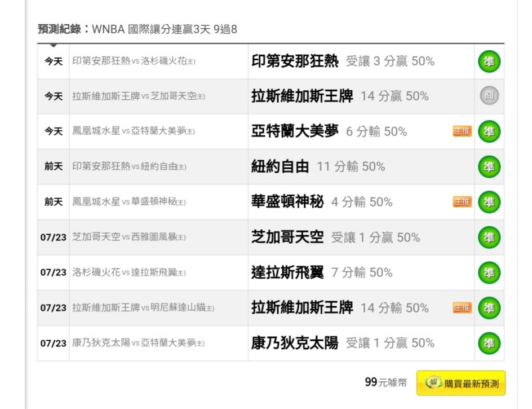Open matchup 鳳凰城水星 vs 華盛頓神秘

(129, 202)
